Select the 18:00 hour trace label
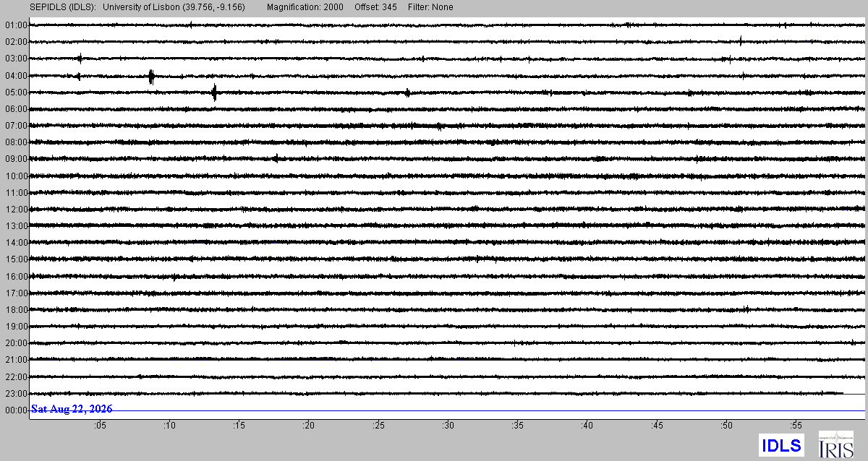868x461 pixels. (16, 310)
